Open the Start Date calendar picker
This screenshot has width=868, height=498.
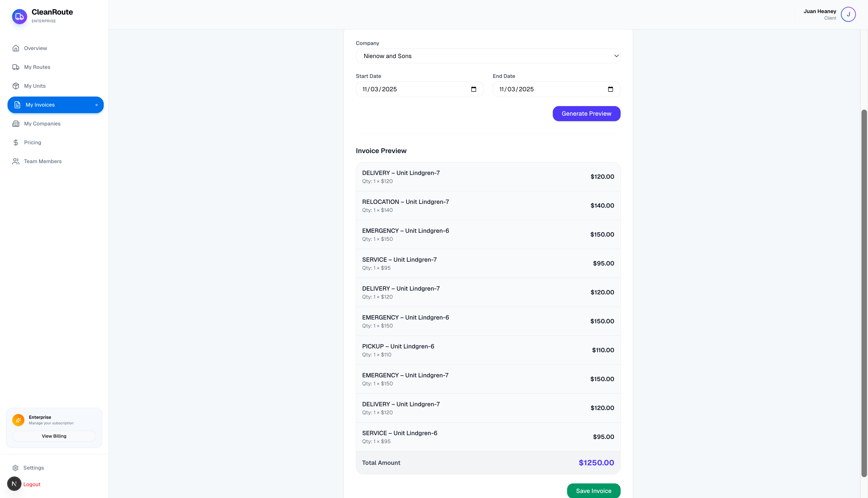[x=474, y=89]
